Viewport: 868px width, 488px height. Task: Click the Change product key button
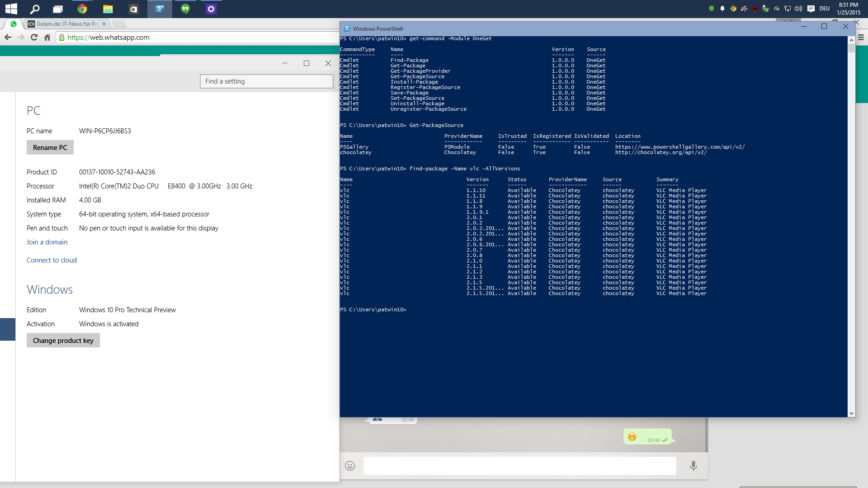pyautogui.click(x=63, y=341)
